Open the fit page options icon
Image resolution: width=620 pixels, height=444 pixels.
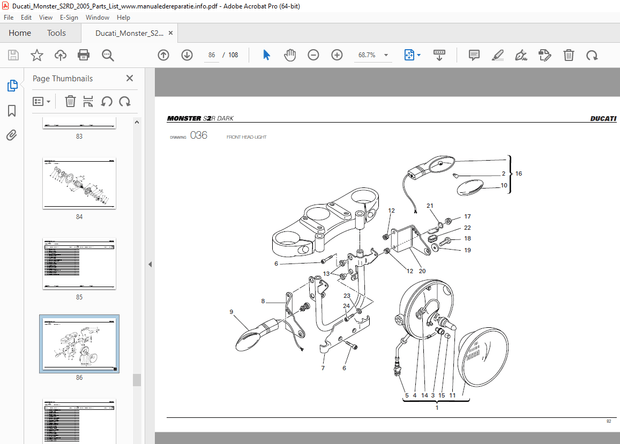409,55
